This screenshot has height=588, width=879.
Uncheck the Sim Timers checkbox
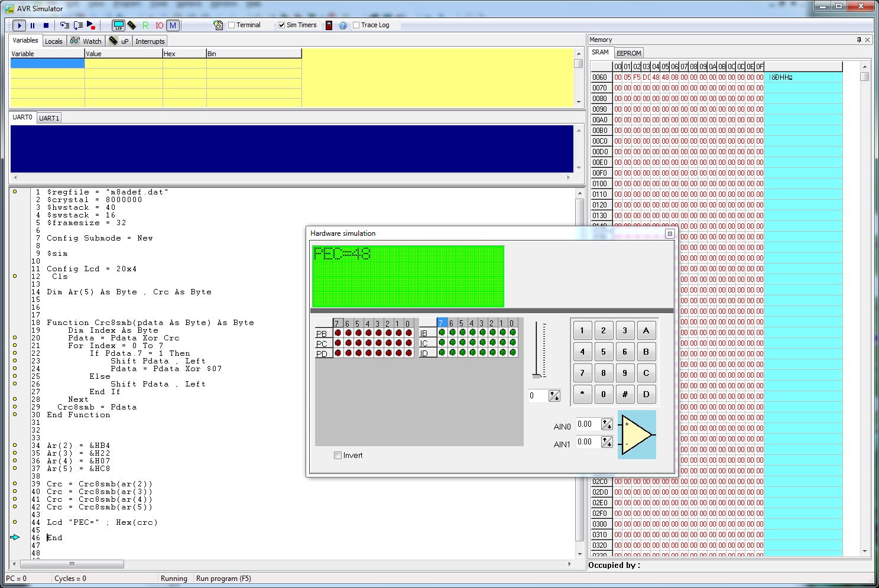click(282, 25)
